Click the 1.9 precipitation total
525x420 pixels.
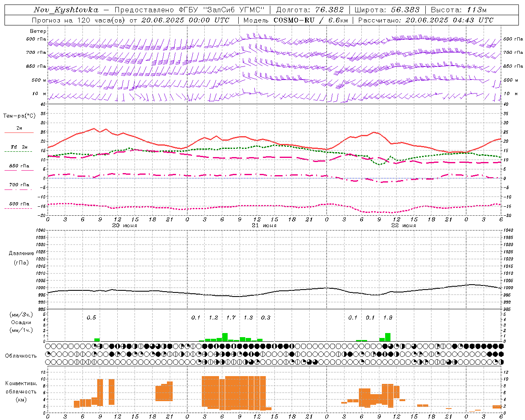pyautogui.click(x=388, y=317)
